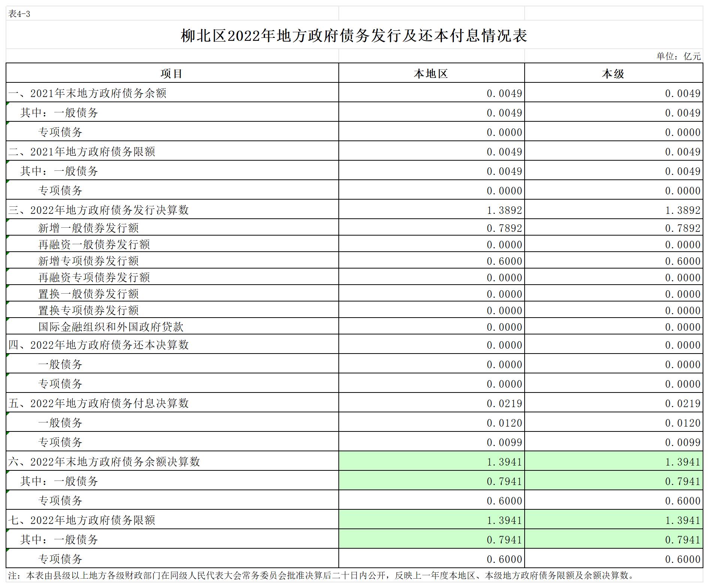The width and height of the screenshot is (709, 588).
Task: Select green 本地区 cell 0.7941 under row 七
Action: (431, 539)
